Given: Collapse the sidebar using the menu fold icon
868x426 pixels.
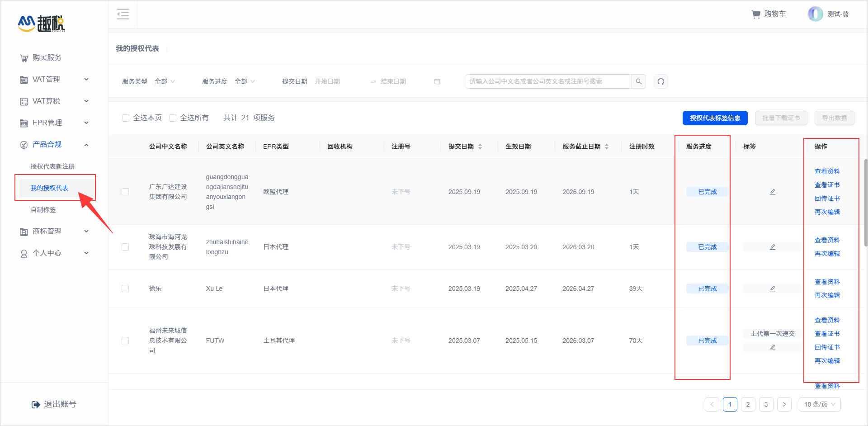Looking at the screenshot, I should click(x=123, y=14).
